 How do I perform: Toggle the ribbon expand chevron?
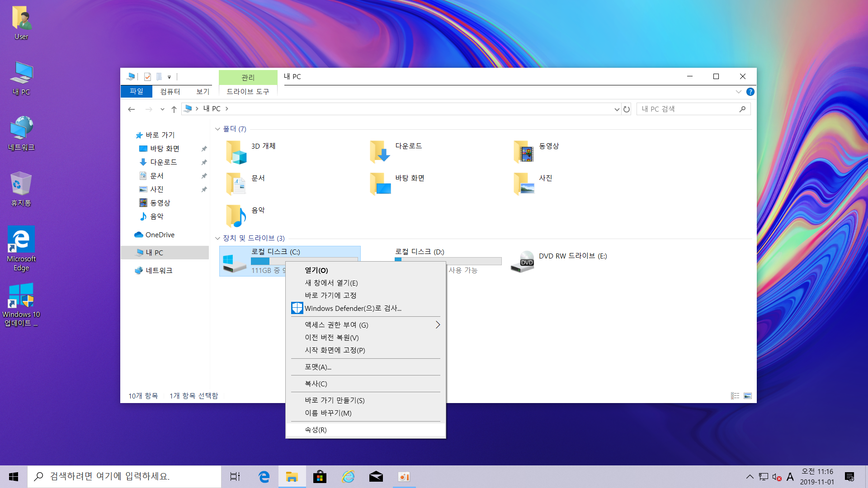(x=739, y=92)
